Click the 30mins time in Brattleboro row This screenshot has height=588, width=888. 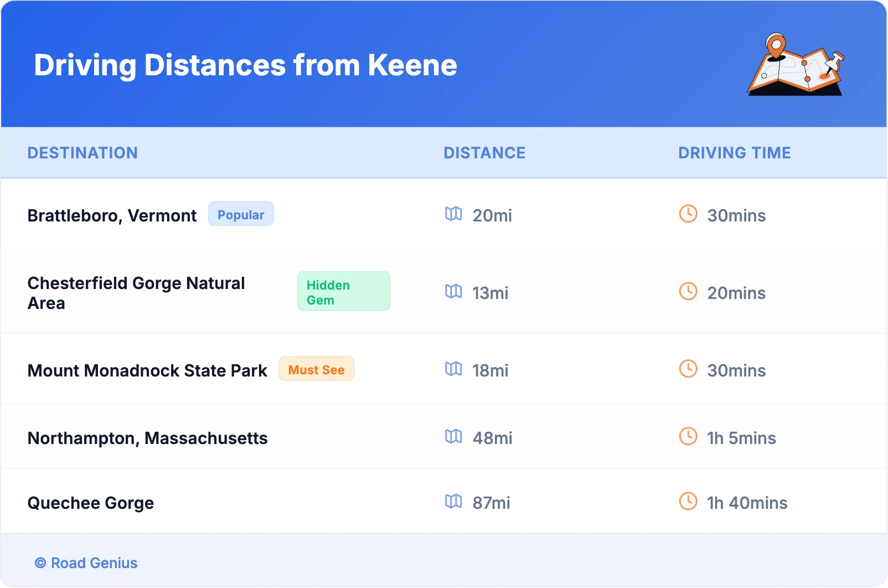tap(736, 215)
